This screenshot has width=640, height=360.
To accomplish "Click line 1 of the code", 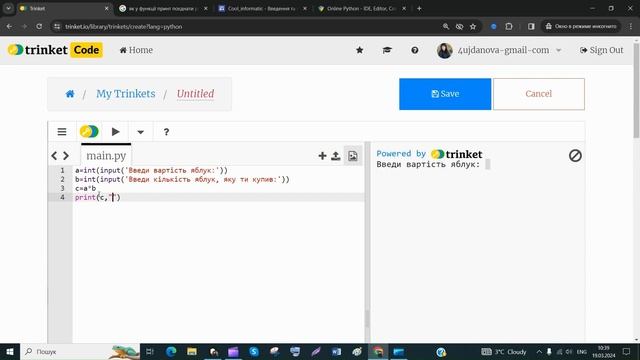I will point(151,170).
